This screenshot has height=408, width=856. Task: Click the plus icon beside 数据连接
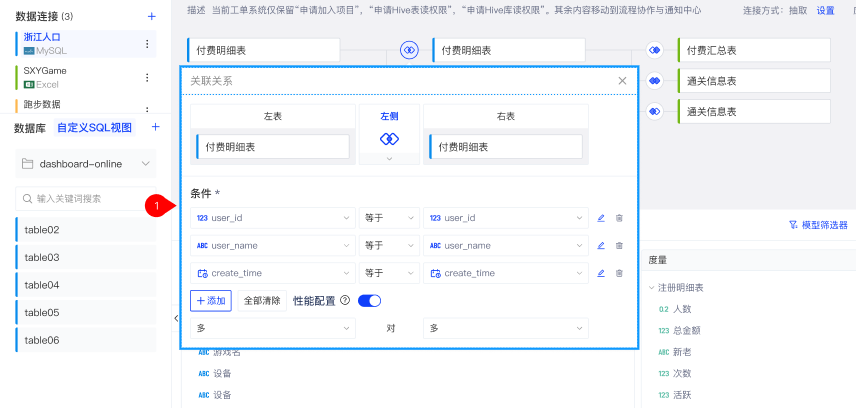pyautogui.click(x=151, y=17)
